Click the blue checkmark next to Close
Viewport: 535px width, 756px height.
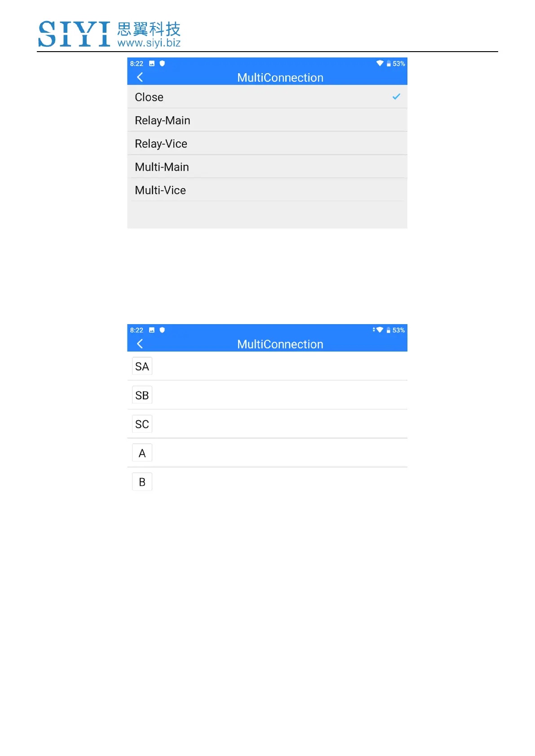396,97
